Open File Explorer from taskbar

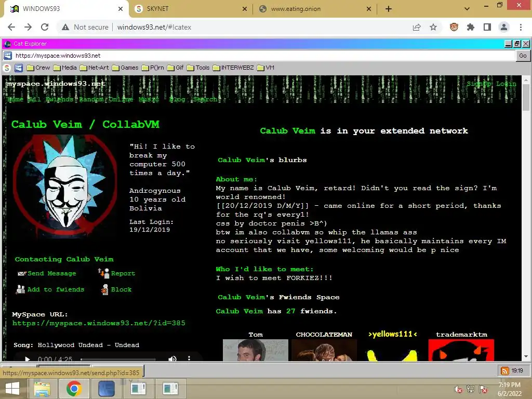click(42, 389)
